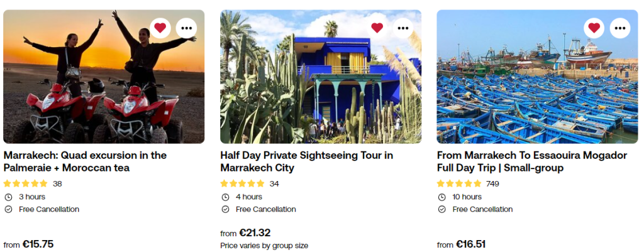Click the clock icon beside 3 hours

click(8, 197)
